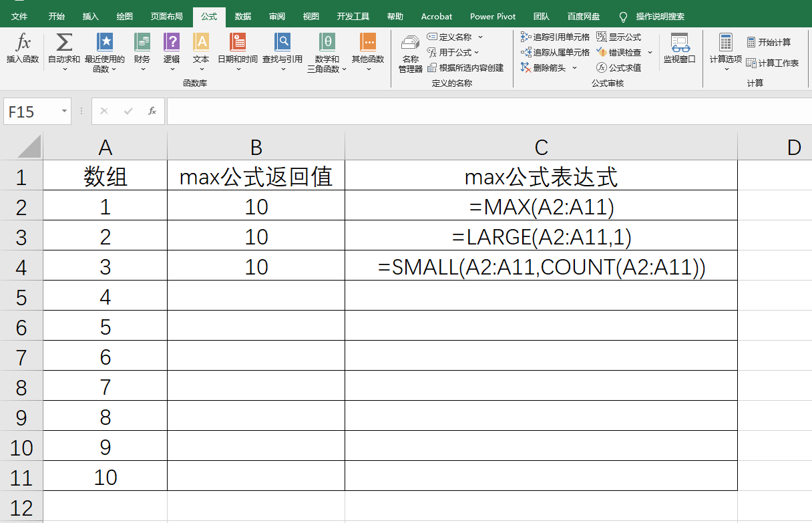Open Date and Time (日期和时间) functions
This screenshot has height=523, width=812.
click(238, 52)
